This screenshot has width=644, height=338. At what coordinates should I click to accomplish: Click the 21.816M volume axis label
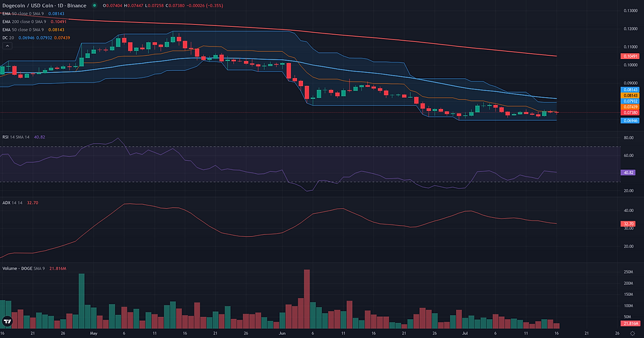pyautogui.click(x=630, y=324)
